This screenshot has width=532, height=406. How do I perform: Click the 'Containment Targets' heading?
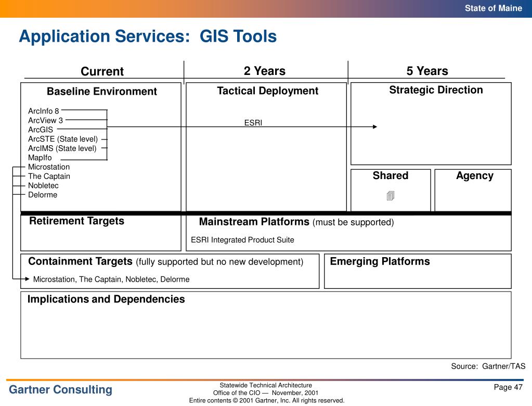pyautogui.click(x=81, y=261)
